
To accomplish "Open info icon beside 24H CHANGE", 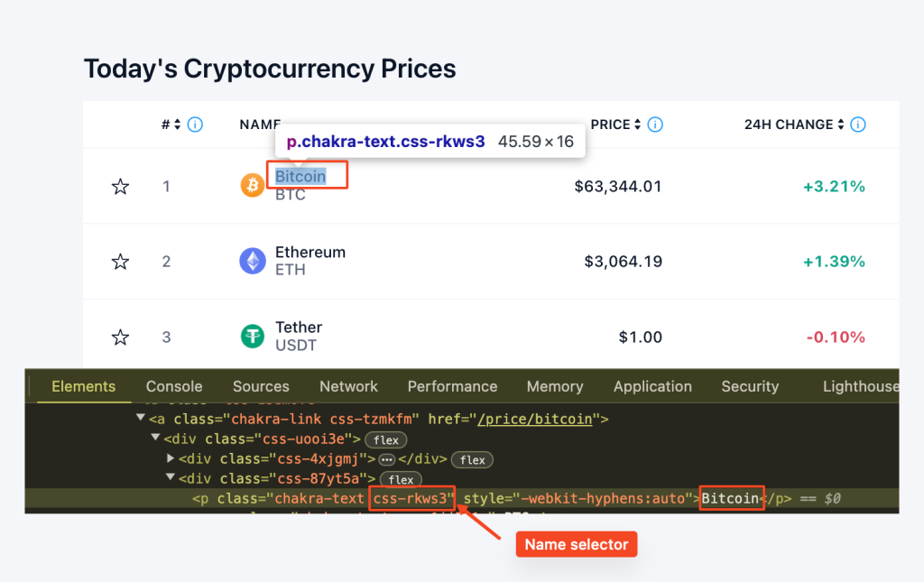I will [x=858, y=125].
